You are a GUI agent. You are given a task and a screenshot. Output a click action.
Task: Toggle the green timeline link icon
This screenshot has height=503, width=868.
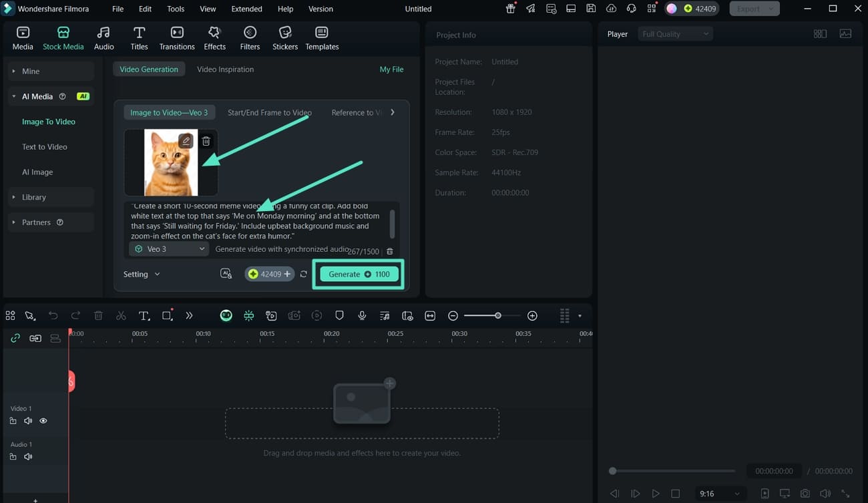15,338
